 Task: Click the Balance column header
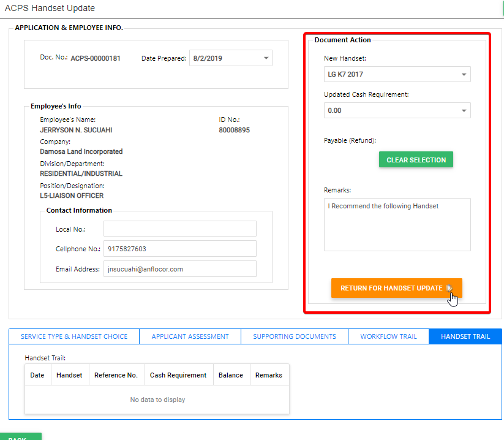point(231,375)
